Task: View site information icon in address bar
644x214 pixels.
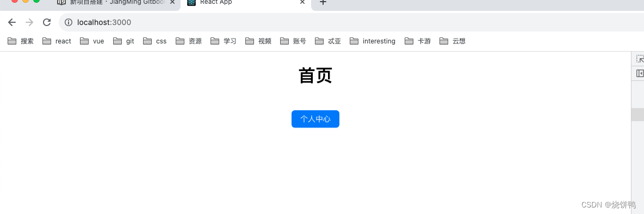Action: coord(69,22)
